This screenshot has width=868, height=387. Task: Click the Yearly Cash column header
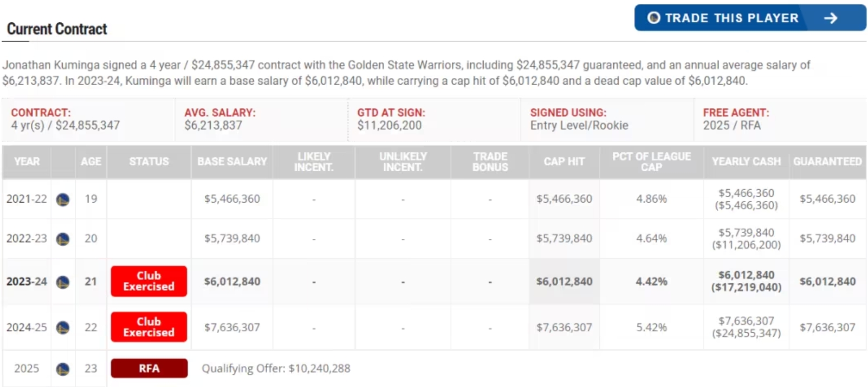click(x=746, y=162)
